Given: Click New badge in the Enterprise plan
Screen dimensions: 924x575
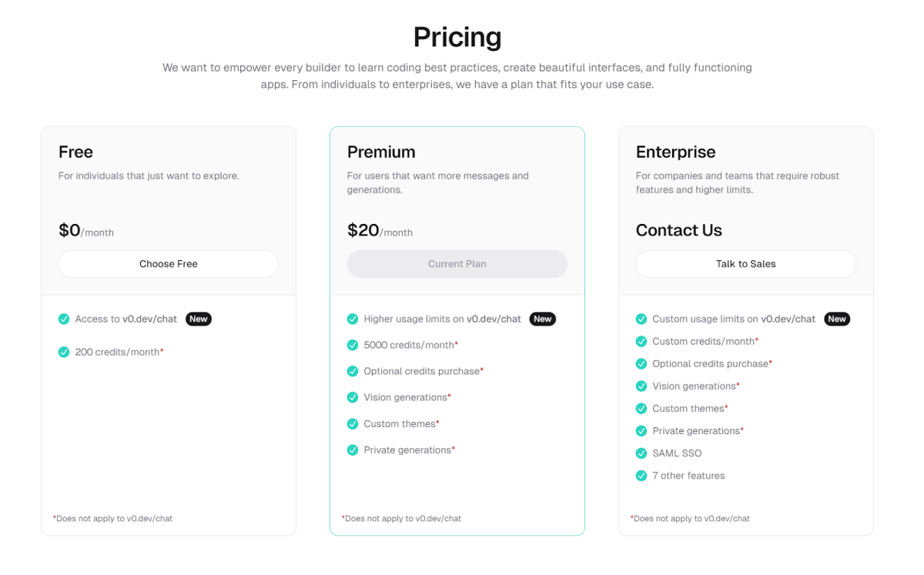Looking at the screenshot, I should coord(837,319).
